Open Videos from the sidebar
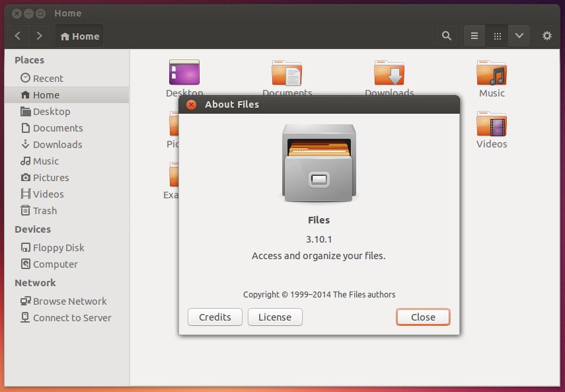565x392 pixels. 67,194
